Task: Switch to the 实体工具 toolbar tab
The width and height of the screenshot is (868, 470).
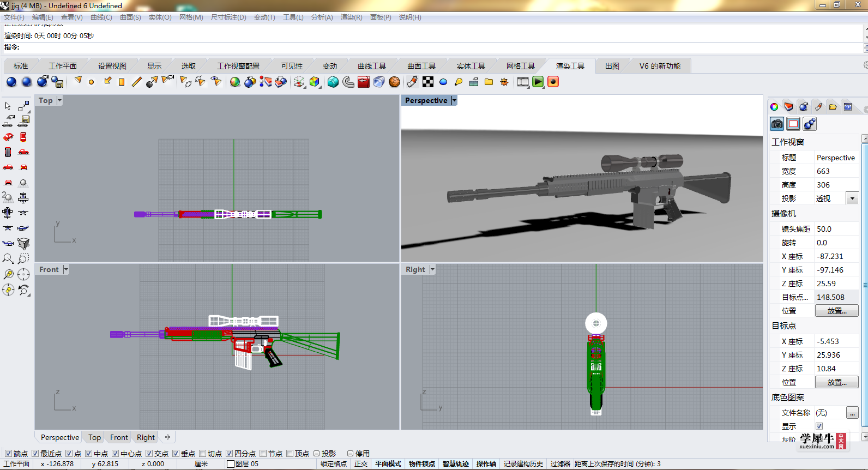Action: click(x=471, y=66)
